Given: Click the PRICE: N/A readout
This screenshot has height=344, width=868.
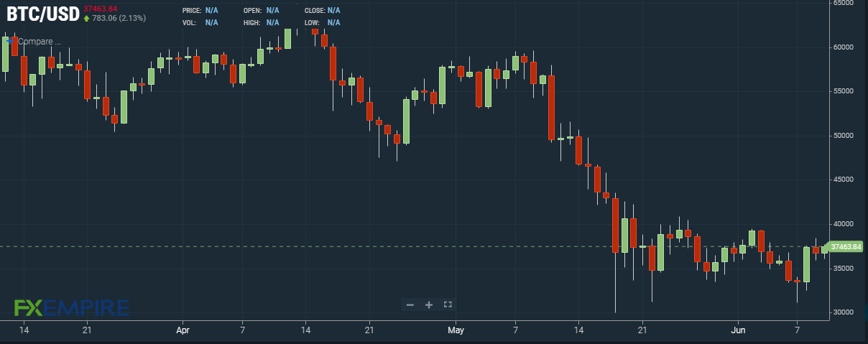Looking at the screenshot, I should click(x=200, y=11).
